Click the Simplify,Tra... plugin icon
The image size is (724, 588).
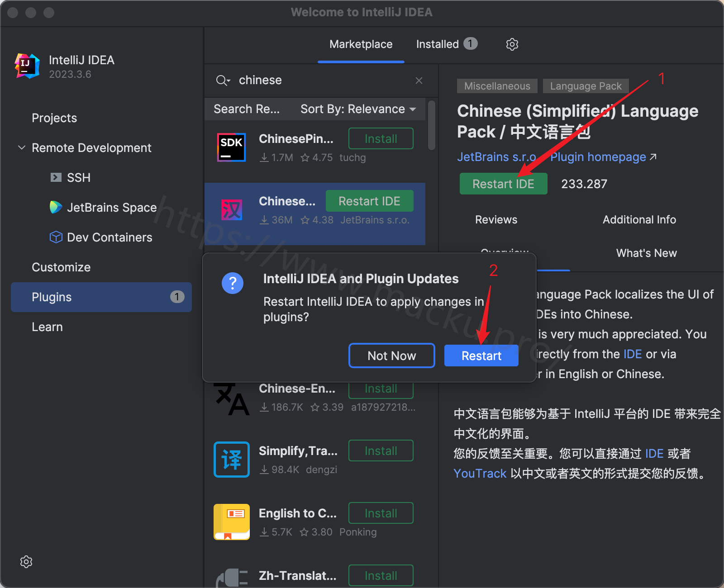pos(231,460)
